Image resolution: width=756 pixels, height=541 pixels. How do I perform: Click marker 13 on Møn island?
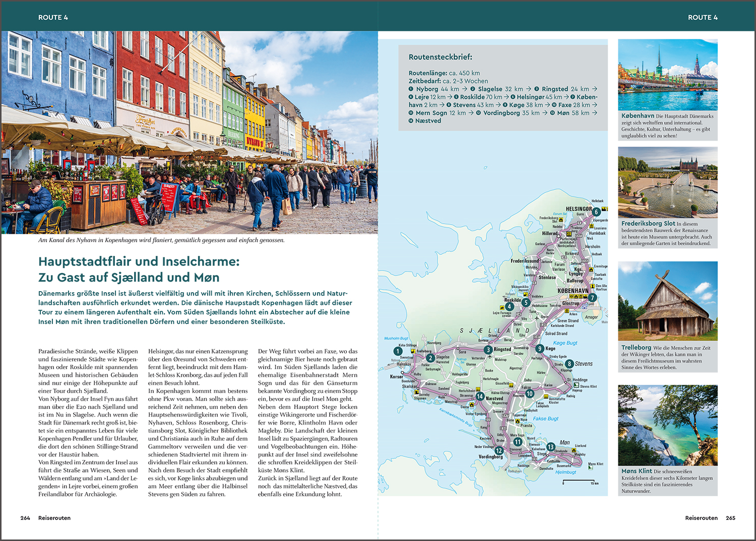[x=551, y=447]
